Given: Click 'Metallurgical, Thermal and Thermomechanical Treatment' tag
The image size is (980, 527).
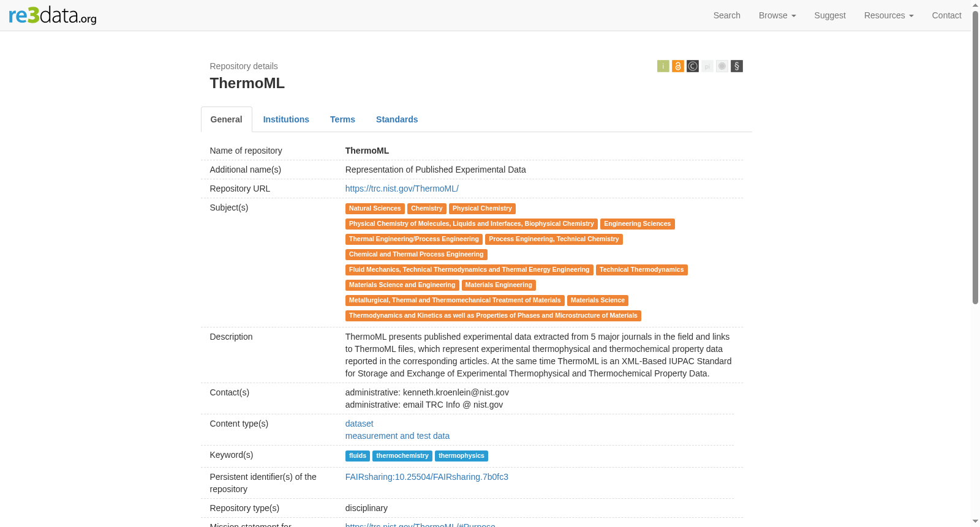Looking at the screenshot, I should [x=455, y=301].
